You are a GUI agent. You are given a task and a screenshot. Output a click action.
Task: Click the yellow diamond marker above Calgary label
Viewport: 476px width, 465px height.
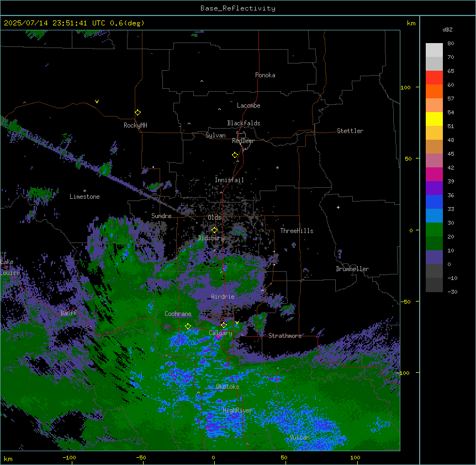[224, 325]
